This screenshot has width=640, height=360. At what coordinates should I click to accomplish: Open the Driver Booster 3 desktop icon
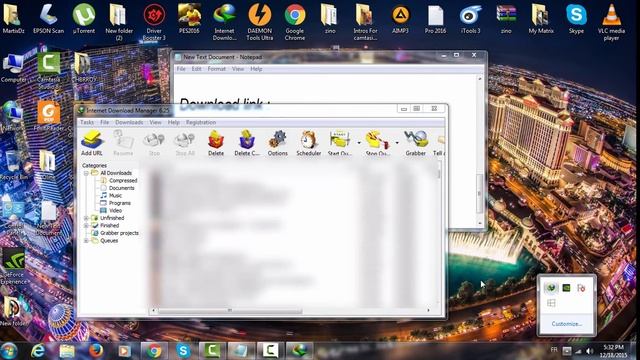[154, 22]
